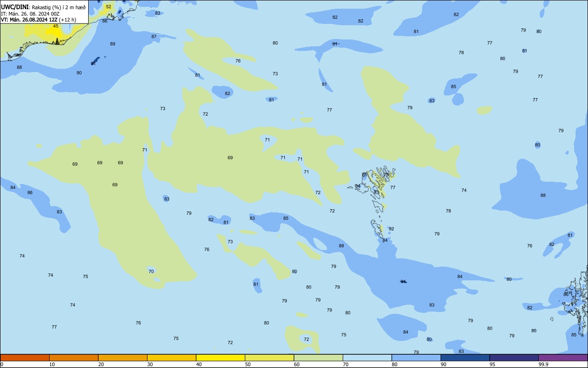Click the title 'UWC/DINI: Rakastig (%) í 2 m hæð'
588x368 pixels.
point(43,7)
